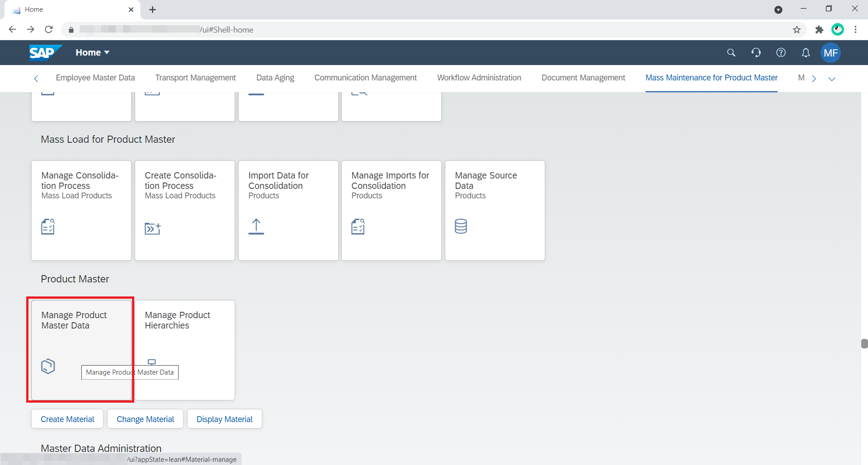Screen dimensions: 868x465
Task: Click the Display Material button
Action: [x=224, y=419]
